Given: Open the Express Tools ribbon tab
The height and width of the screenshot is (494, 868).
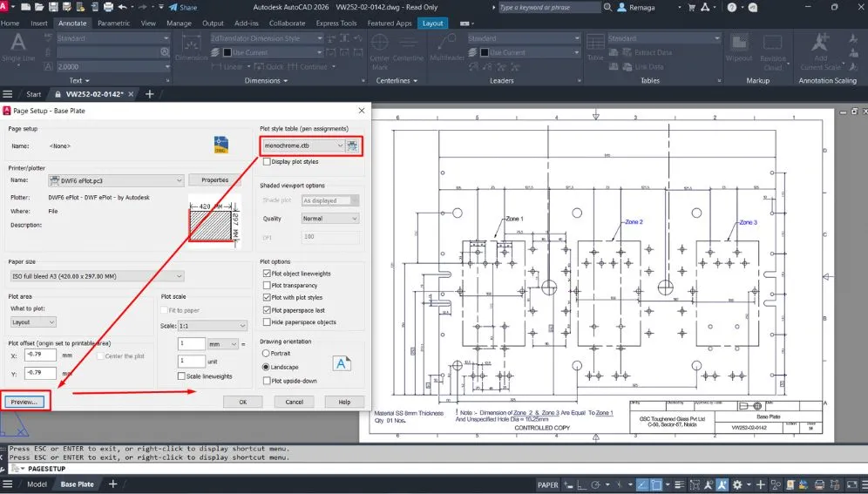Looking at the screenshot, I should tap(336, 24).
